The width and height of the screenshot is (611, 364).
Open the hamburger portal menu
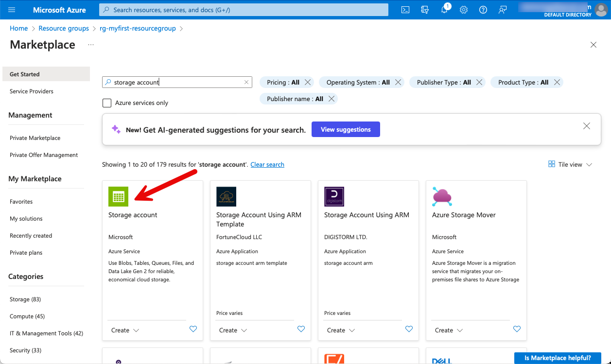[x=12, y=10]
